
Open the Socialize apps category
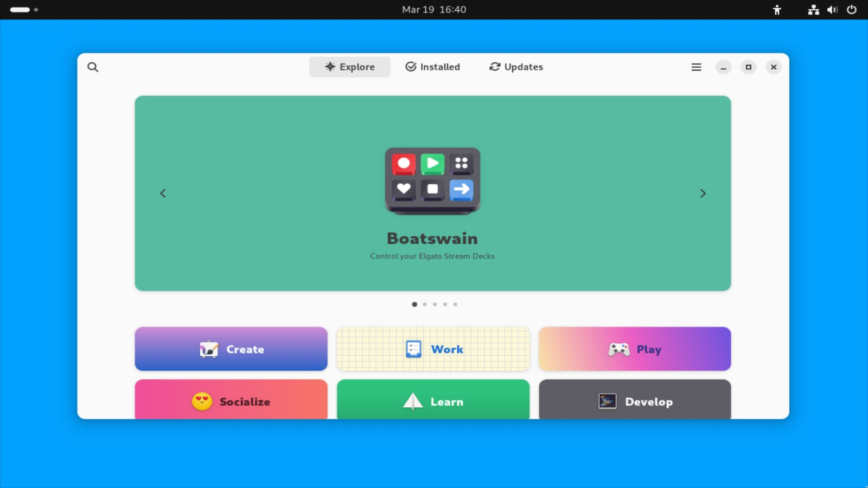click(x=231, y=401)
